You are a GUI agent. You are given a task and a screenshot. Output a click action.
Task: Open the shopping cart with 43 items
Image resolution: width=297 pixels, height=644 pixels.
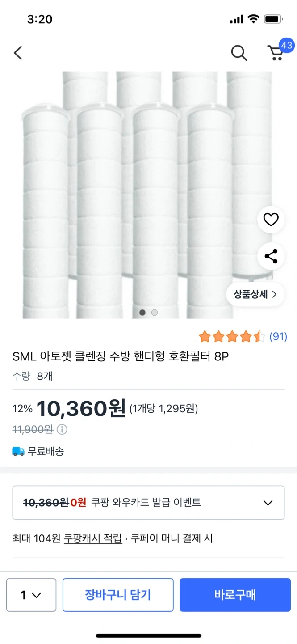point(276,52)
